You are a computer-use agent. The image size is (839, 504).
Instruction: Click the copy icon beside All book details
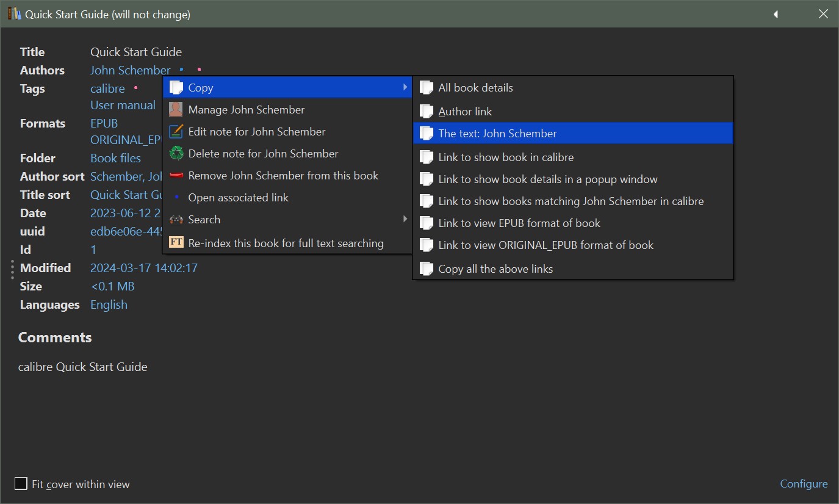tap(426, 88)
